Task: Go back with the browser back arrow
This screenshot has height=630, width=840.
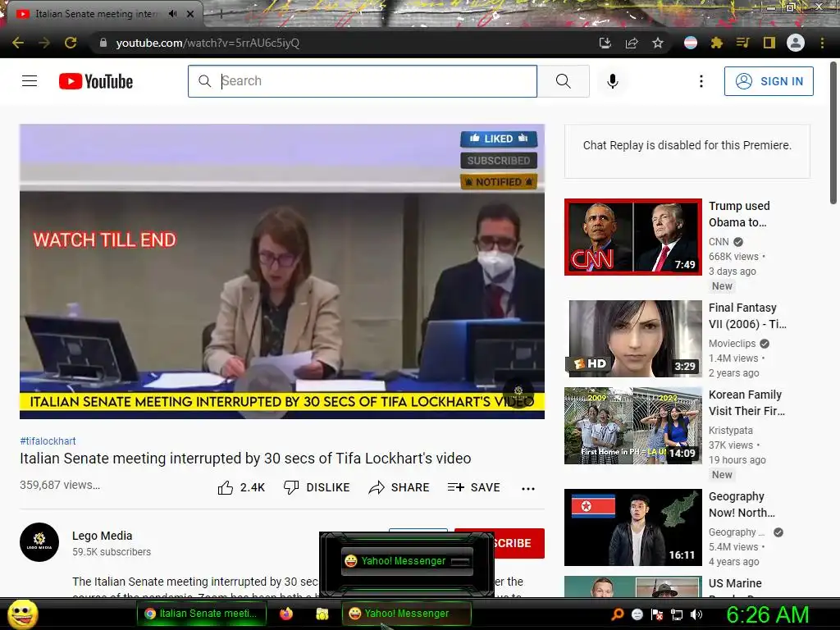Action: 18,43
